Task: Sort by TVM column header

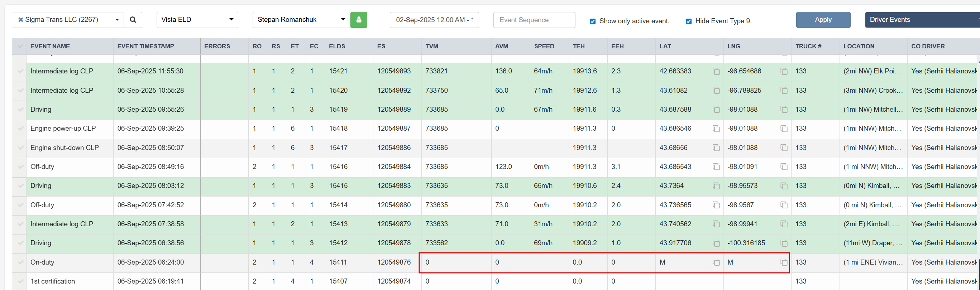Action: (432, 47)
